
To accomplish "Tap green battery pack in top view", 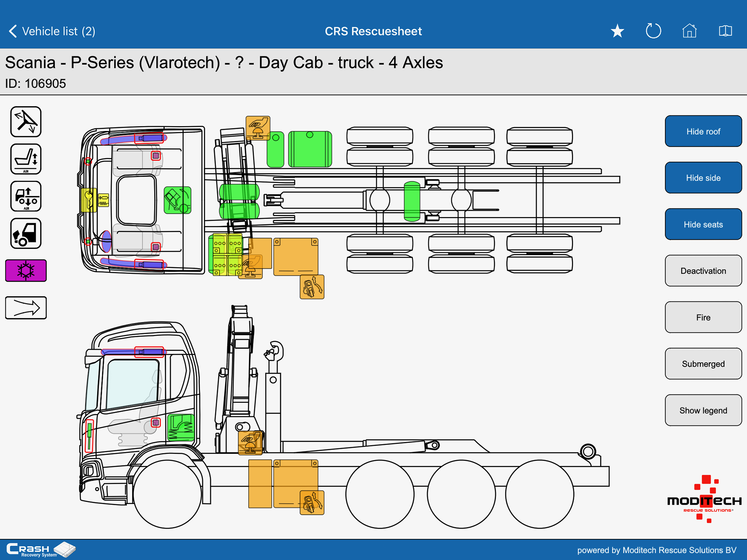I will [x=226, y=255].
